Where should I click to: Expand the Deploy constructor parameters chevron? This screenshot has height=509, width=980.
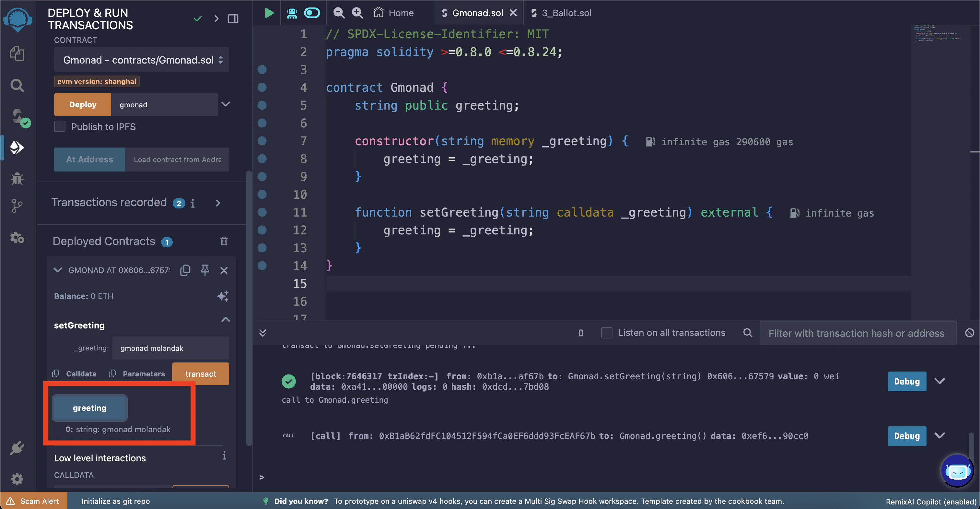pos(226,104)
